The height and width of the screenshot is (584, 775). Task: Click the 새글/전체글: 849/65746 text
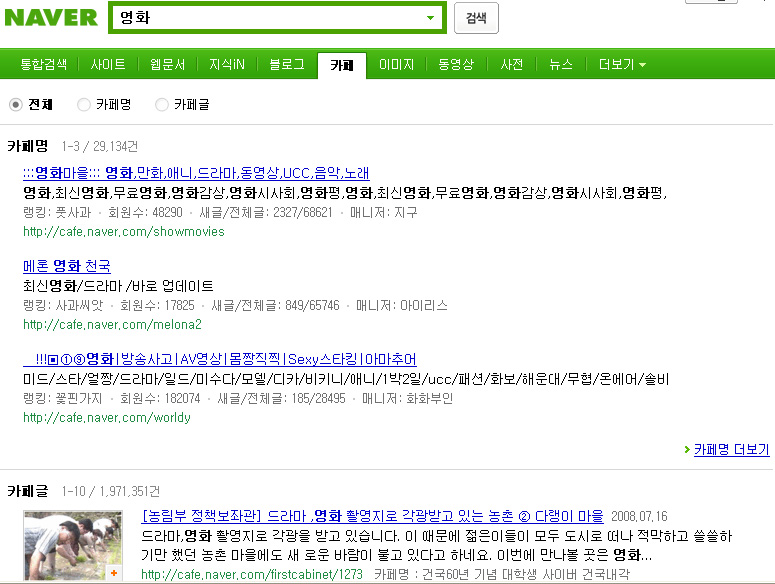275,305
